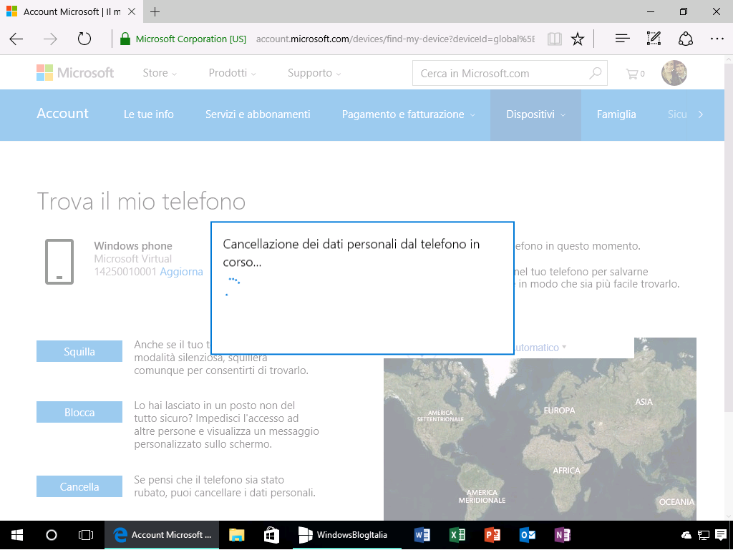
Task: Switch to WindowsBlogItalia taskbar app
Action: (x=347, y=535)
